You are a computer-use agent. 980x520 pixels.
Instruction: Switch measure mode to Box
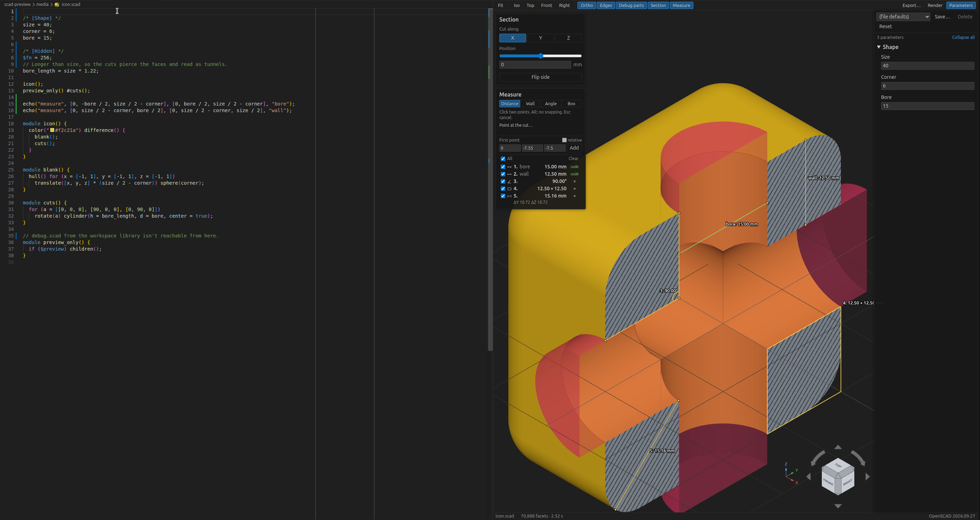point(572,103)
